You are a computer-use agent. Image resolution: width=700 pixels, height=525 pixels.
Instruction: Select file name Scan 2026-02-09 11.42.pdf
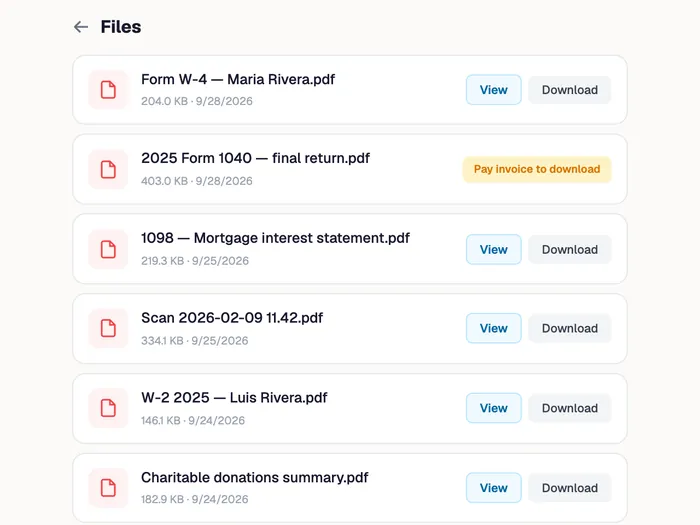(232, 318)
